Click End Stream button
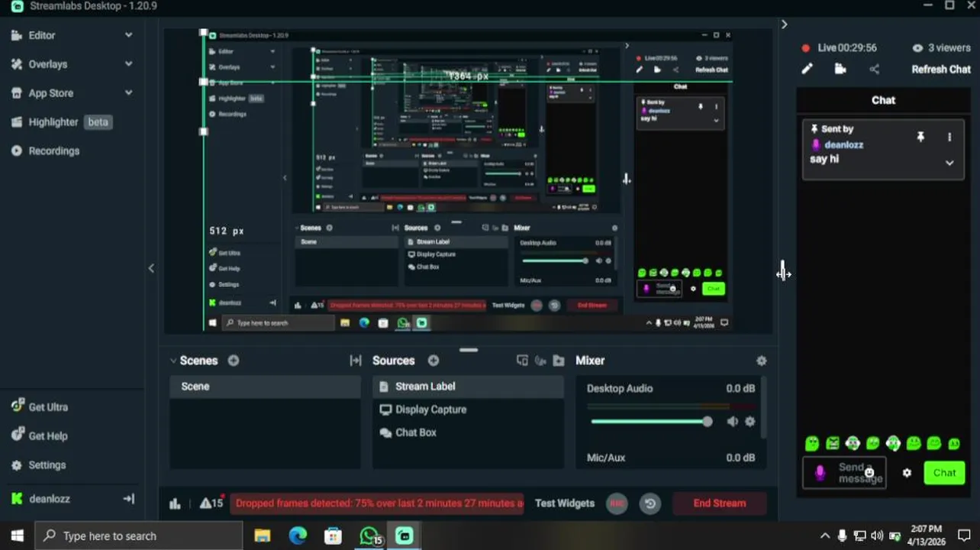 pyautogui.click(x=719, y=503)
